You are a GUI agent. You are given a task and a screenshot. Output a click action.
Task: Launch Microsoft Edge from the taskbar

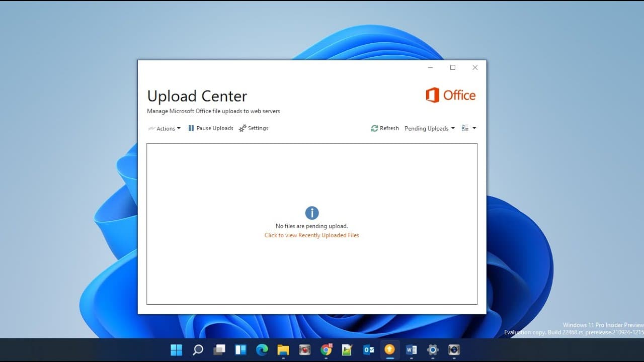pos(262,350)
